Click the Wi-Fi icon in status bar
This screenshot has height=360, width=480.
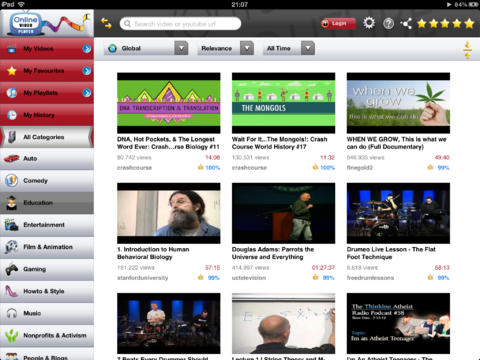[x=21, y=4]
